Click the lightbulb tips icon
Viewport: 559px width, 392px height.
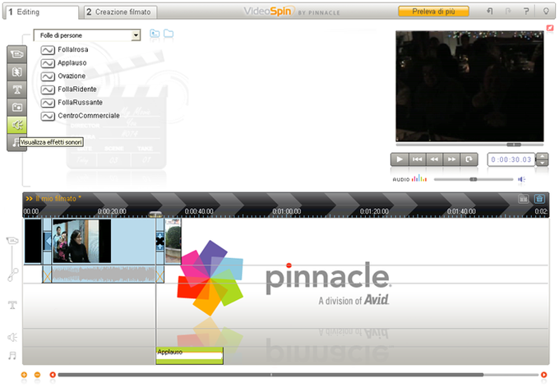[546, 12]
